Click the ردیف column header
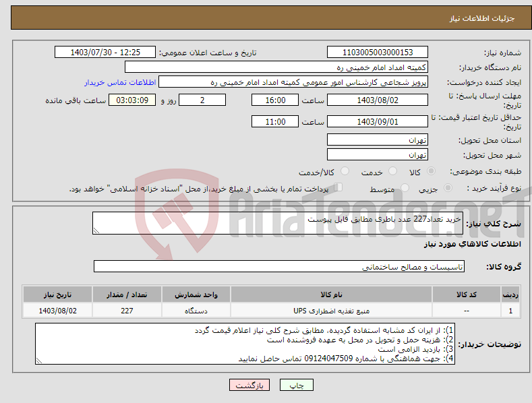Screen dimensions: 532x403 point(510,294)
